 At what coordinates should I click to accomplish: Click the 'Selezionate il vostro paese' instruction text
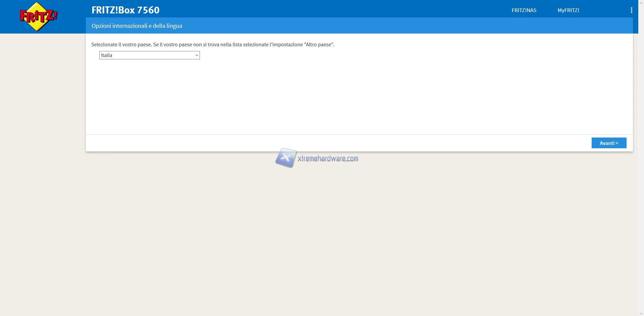tap(121, 45)
